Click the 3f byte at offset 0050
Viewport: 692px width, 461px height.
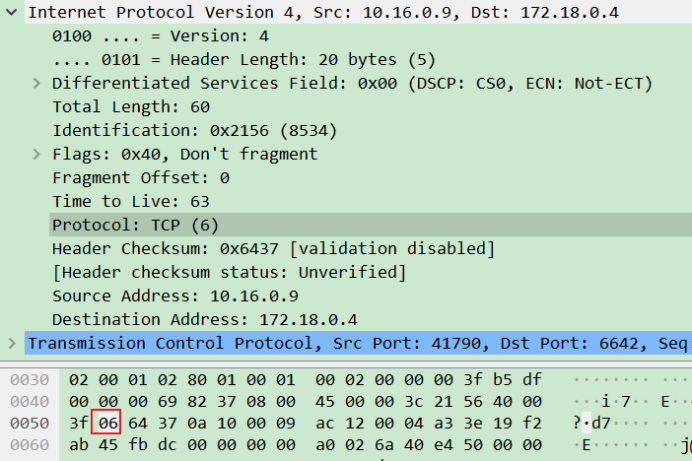coord(78,422)
